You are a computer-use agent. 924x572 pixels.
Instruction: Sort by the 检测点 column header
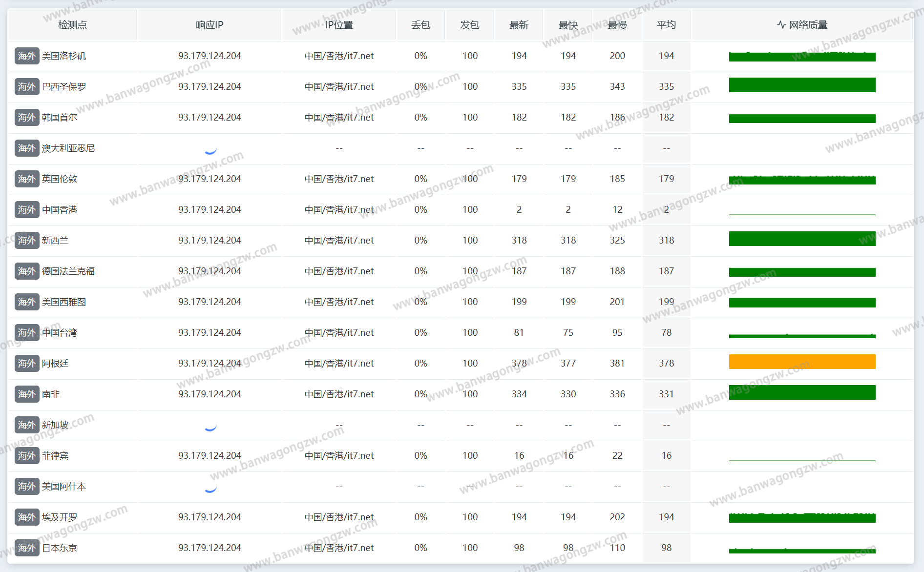coord(72,25)
